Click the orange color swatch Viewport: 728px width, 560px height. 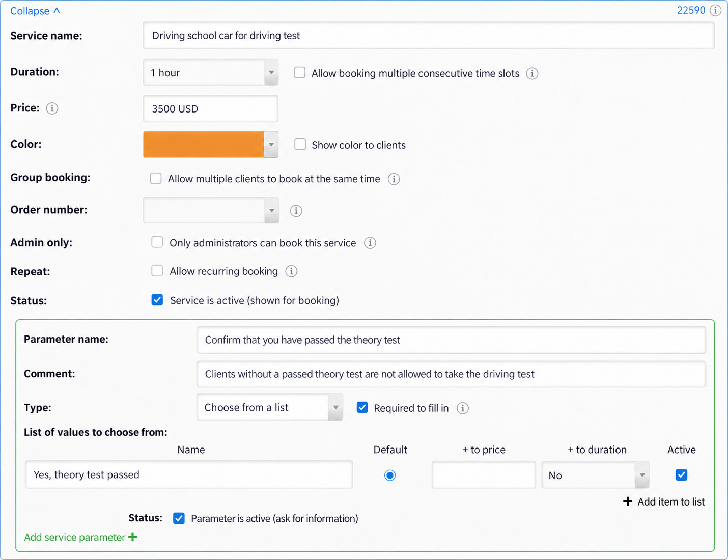(x=204, y=145)
